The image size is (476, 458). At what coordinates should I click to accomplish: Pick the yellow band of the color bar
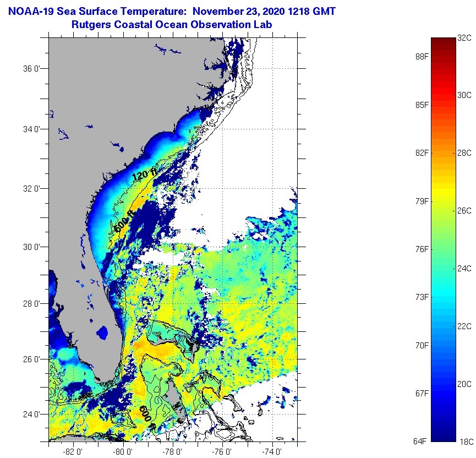click(444, 193)
